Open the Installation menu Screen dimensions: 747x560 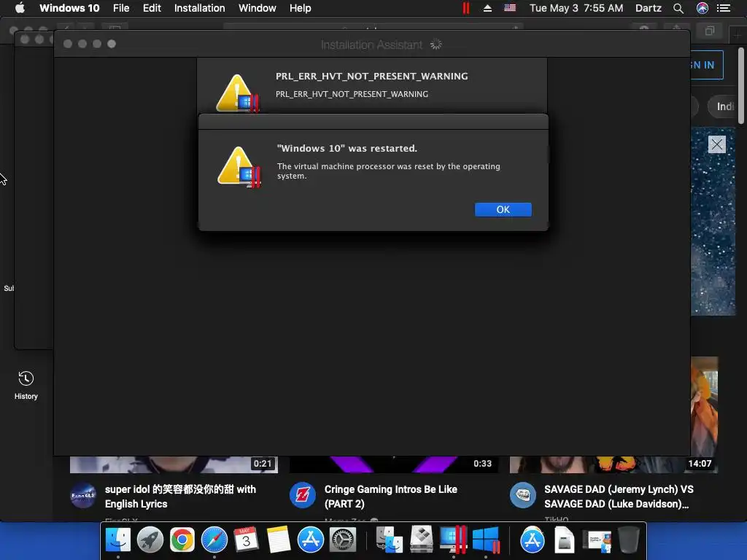(x=200, y=8)
